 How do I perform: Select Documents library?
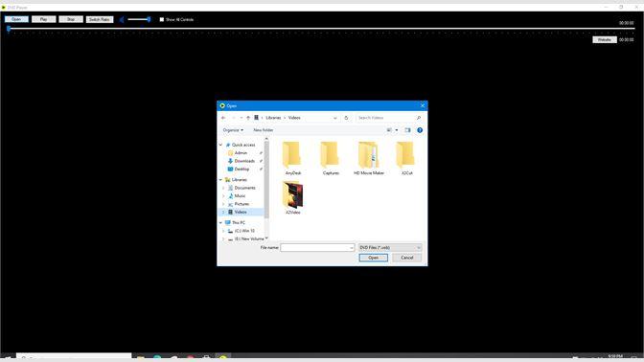244,188
